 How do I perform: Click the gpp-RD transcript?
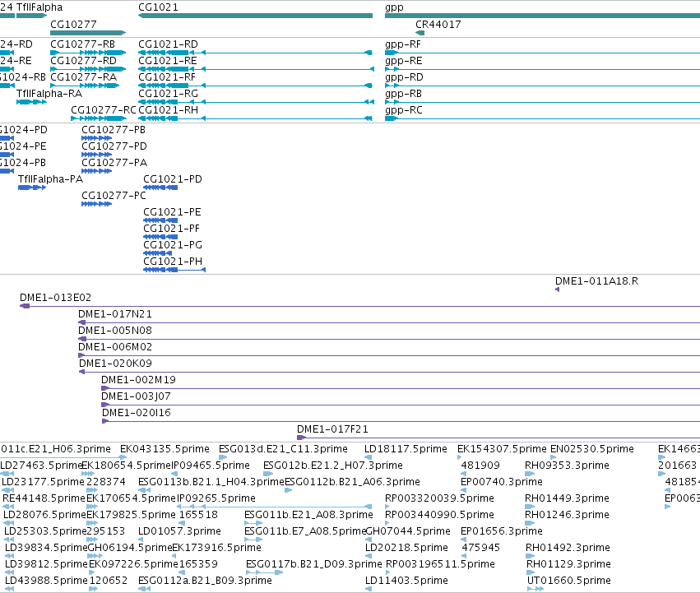click(542, 86)
